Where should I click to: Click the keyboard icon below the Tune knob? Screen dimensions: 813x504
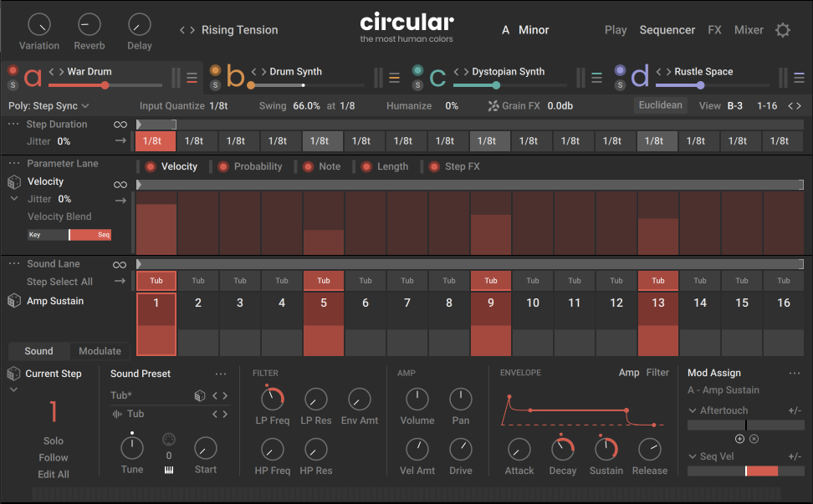pyautogui.click(x=169, y=469)
